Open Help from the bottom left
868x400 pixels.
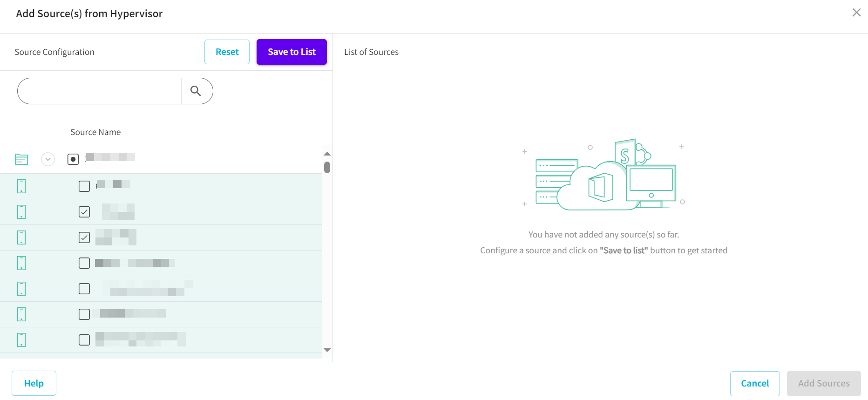pos(34,383)
